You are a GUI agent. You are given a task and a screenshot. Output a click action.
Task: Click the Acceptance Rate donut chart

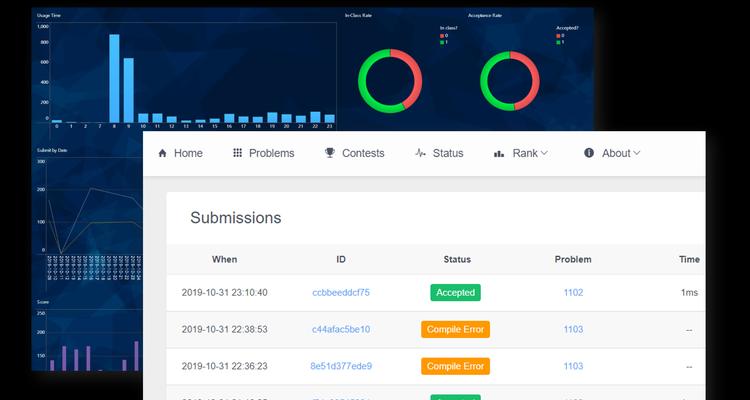click(x=510, y=81)
